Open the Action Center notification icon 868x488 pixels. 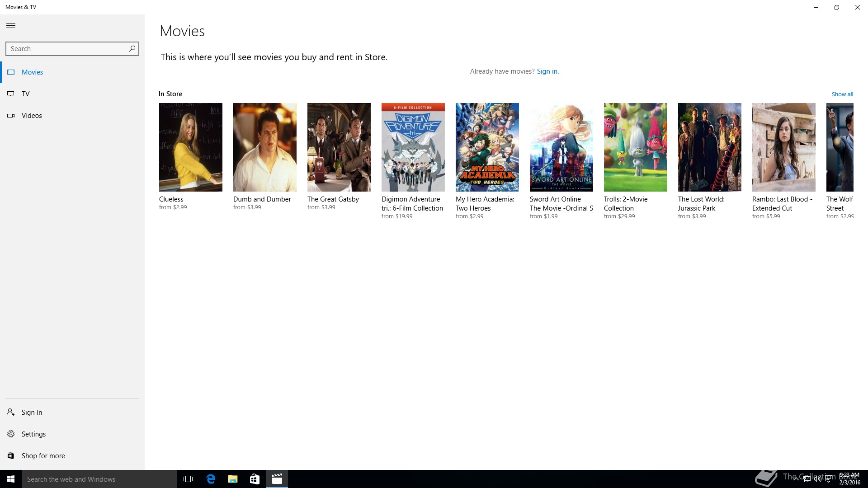tap(829, 479)
